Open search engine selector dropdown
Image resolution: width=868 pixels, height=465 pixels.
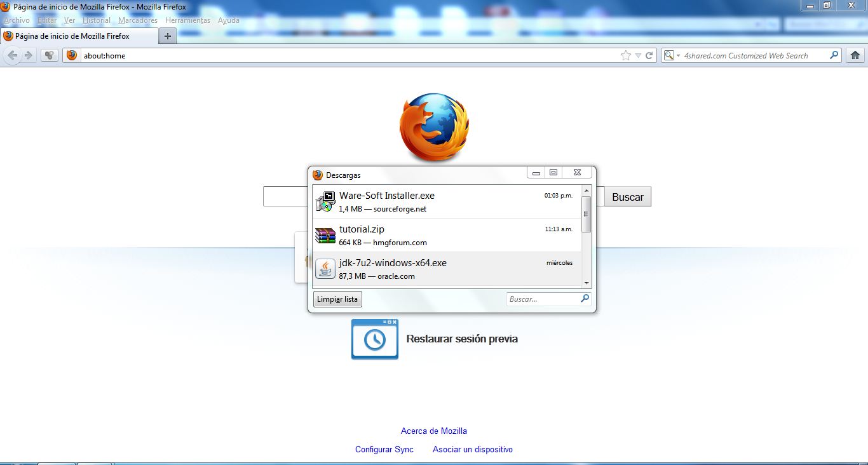click(x=671, y=56)
